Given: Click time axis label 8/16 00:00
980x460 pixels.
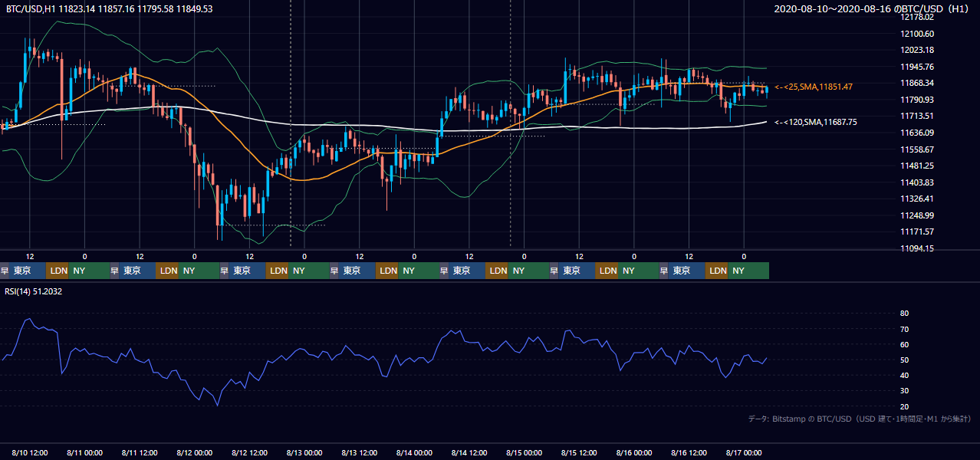Looking at the screenshot, I should pyautogui.click(x=634, y=452).
